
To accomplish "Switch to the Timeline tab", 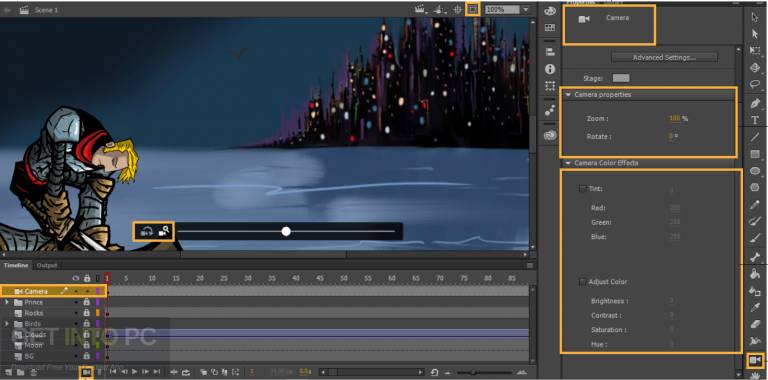I will [17, 265].
